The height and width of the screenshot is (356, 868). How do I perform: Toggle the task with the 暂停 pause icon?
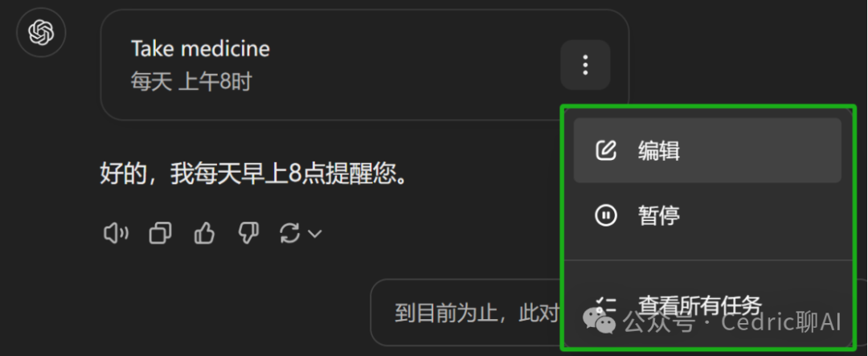(x=606, y=215)
